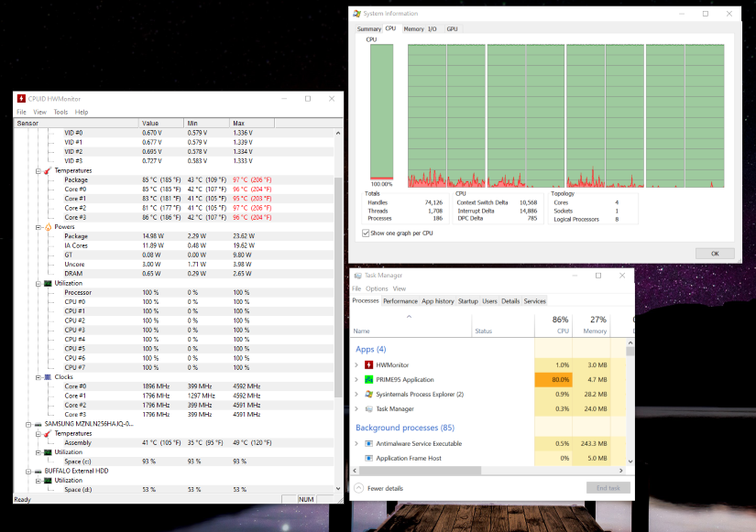Click the HWMonitor app icon in the process list

tap(368, 364)
